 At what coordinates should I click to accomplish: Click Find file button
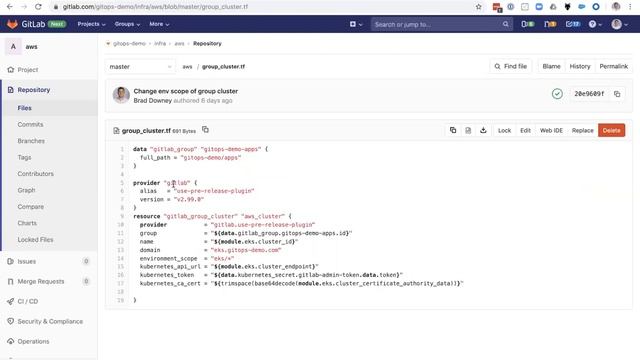511,66
